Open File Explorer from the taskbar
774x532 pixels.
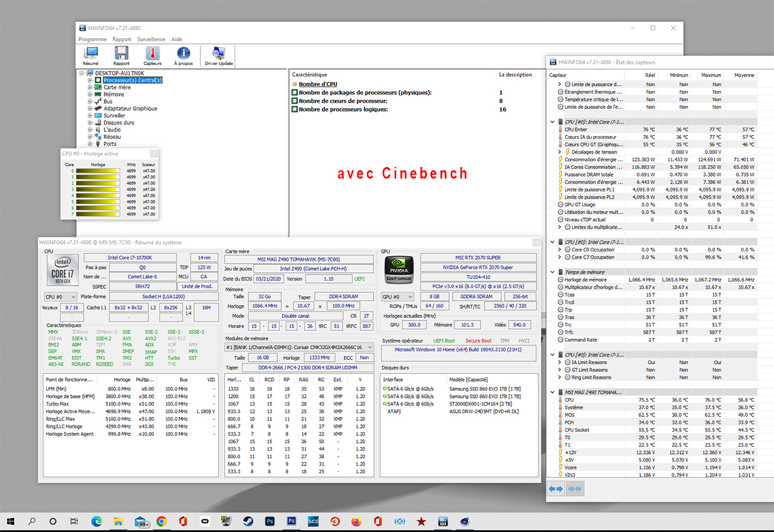pyautogui.click(x=118, y=520)
